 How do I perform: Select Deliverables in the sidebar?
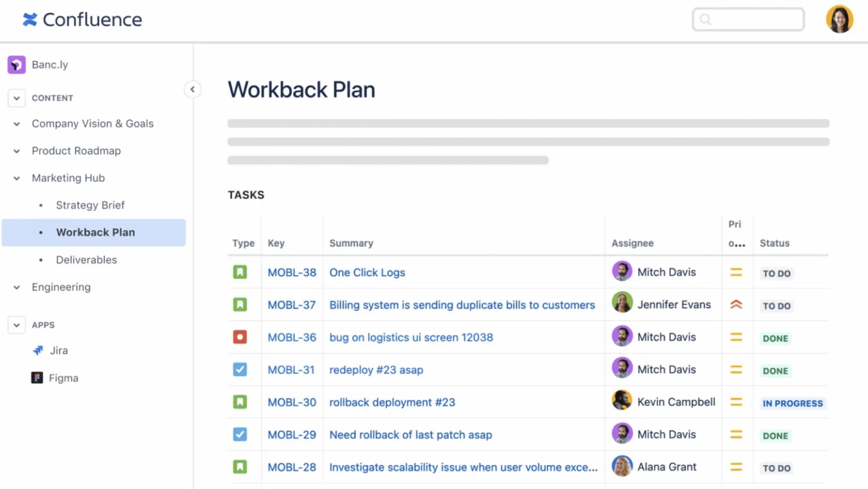(86, 260)
